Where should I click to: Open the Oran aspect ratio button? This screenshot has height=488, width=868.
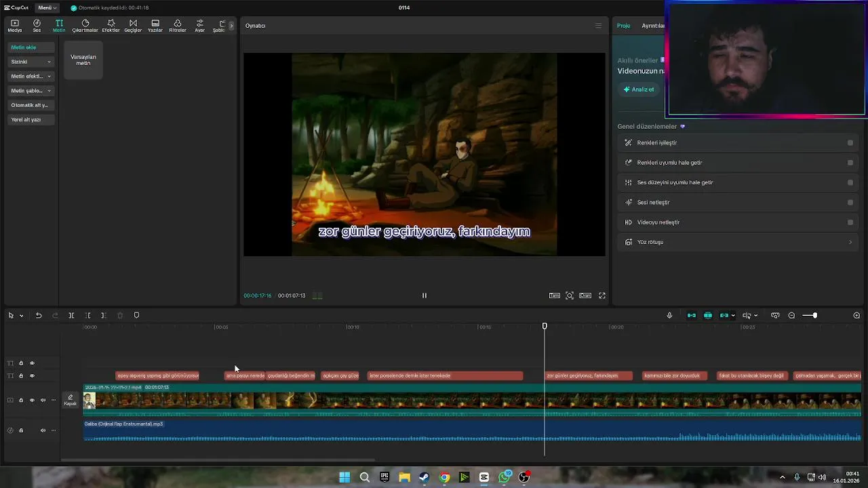pos(585,296)
